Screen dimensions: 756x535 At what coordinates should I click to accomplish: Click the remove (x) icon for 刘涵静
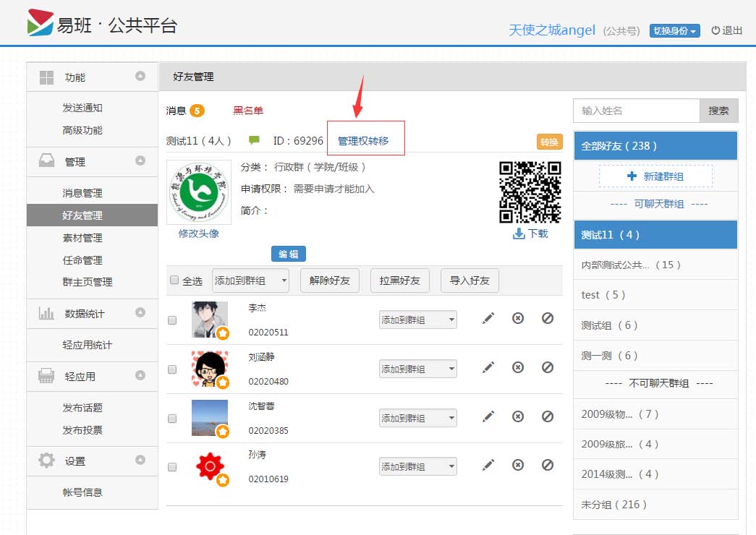coord(518,367)
